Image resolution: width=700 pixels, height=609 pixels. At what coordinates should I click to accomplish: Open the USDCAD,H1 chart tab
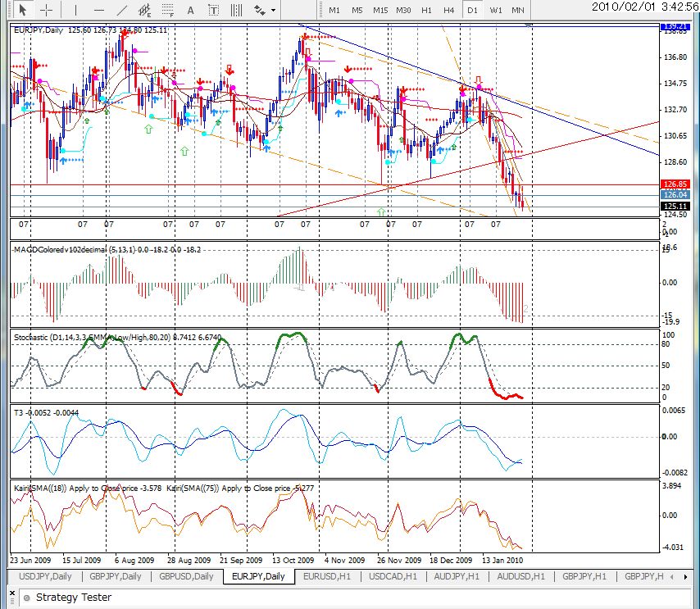pyautogui.click(x=393, y=576)
